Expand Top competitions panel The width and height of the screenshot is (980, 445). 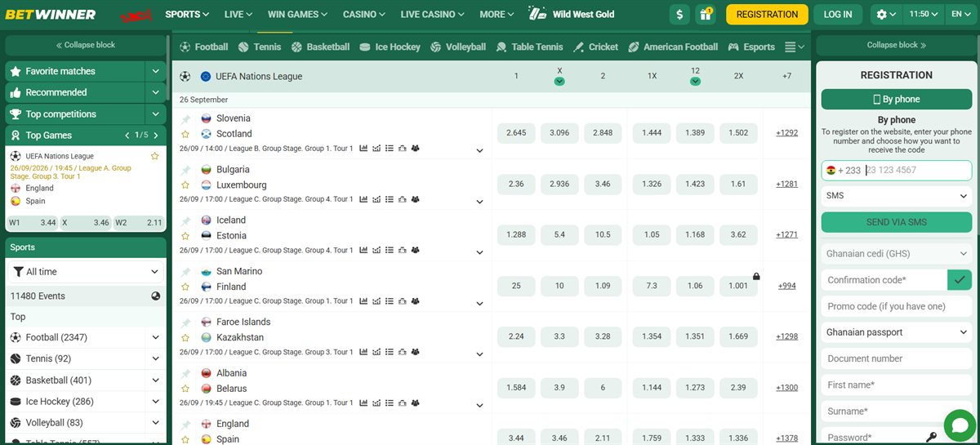point(155,114)
